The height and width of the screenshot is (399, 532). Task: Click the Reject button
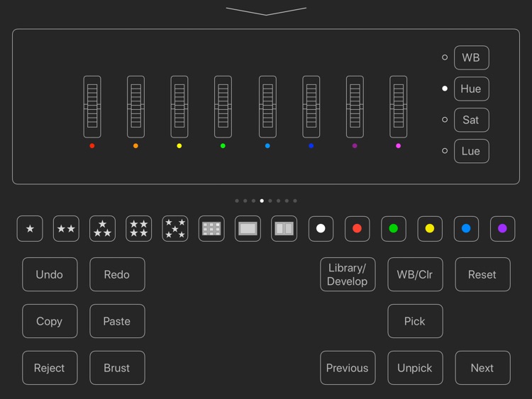coord(50,368)
